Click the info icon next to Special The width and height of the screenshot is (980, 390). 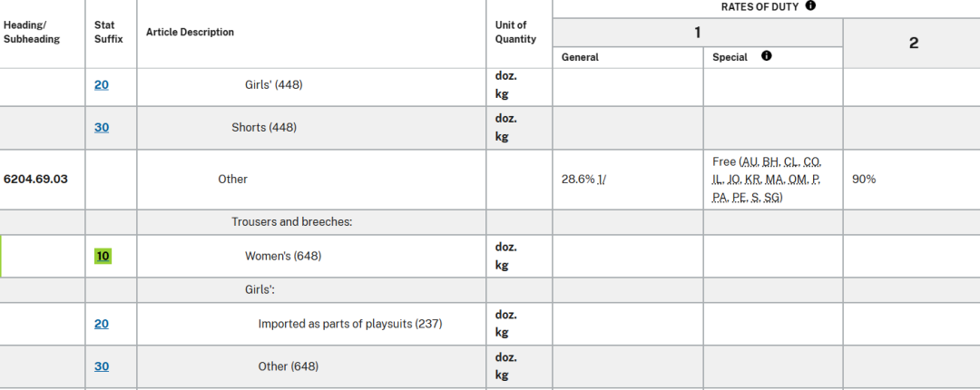[x=767, y=56]
